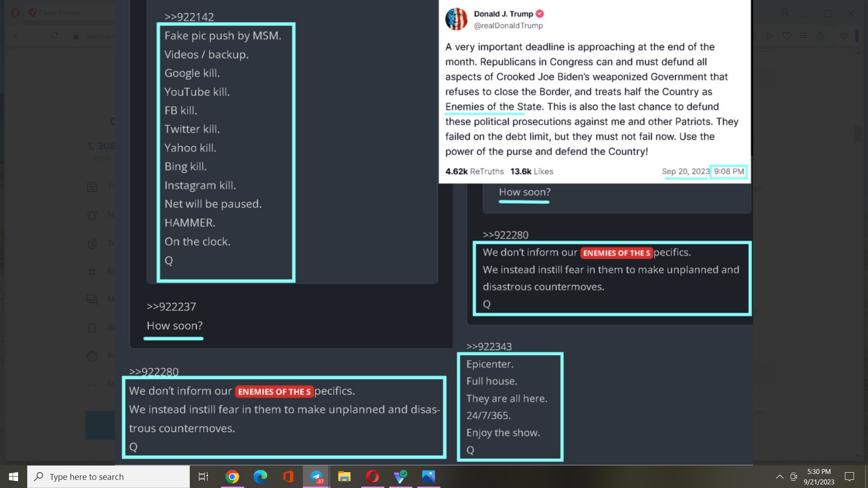Open the Bookmarks icon in the sidebar
Screen dimensions: 868x488
[x=92, y=328]
